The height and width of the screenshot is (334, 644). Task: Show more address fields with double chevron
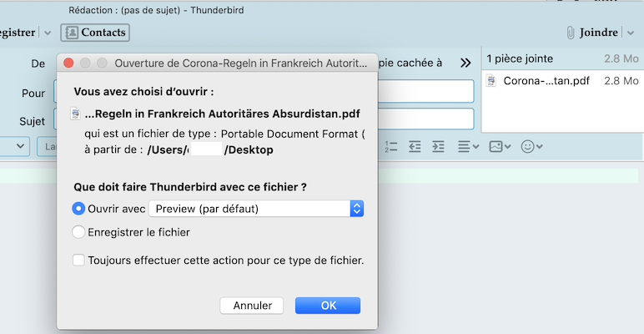(x=465, y=63)
